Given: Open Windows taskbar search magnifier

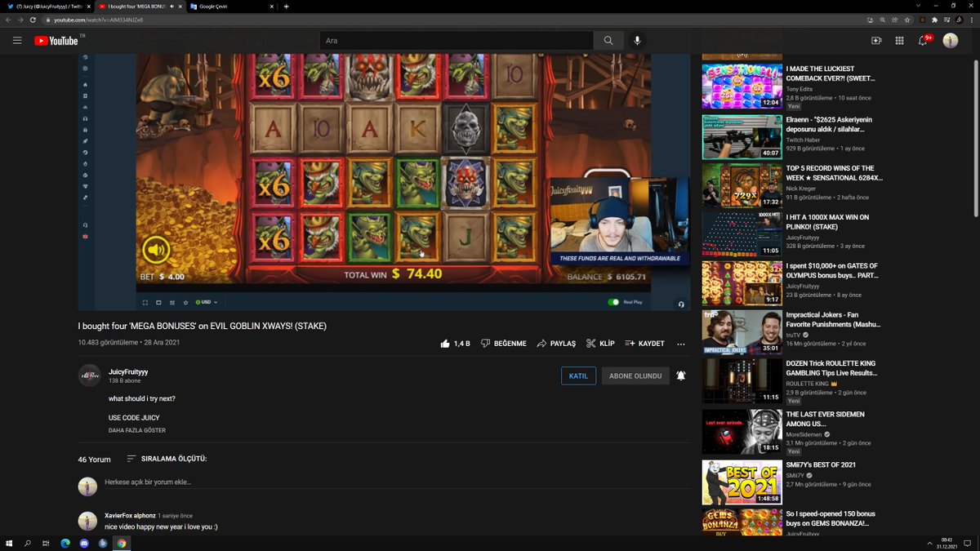Looking at the screenshot, I should click(28, 543).
